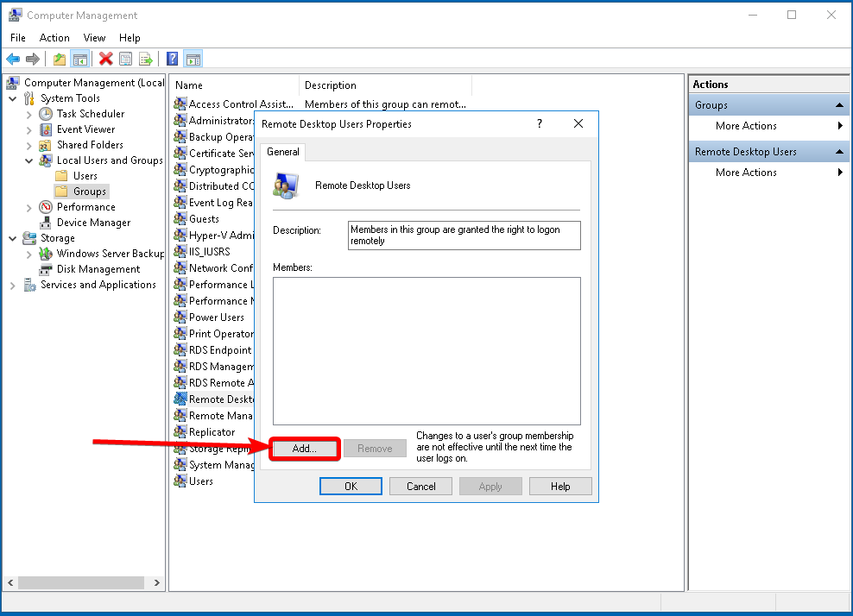Collapse the System Tools tree node
853x616 pixels.
click(x=12, y=98)
